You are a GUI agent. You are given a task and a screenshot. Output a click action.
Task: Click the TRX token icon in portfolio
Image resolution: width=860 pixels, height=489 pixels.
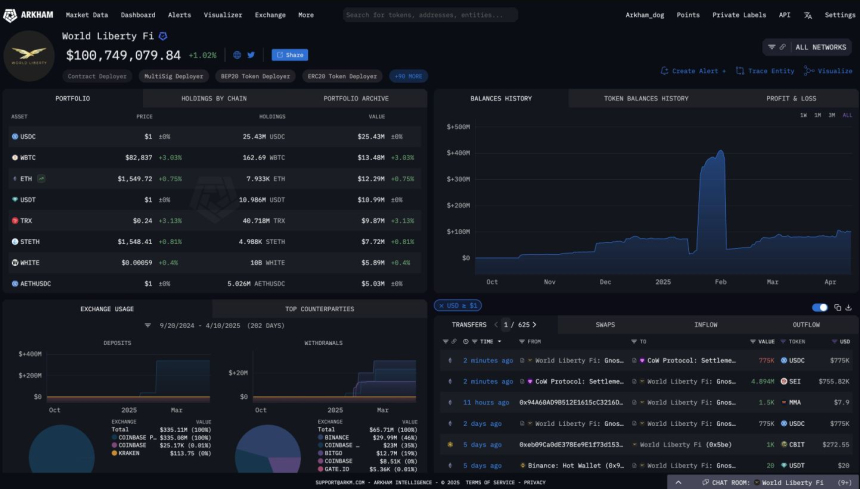(x=15, y=220)
